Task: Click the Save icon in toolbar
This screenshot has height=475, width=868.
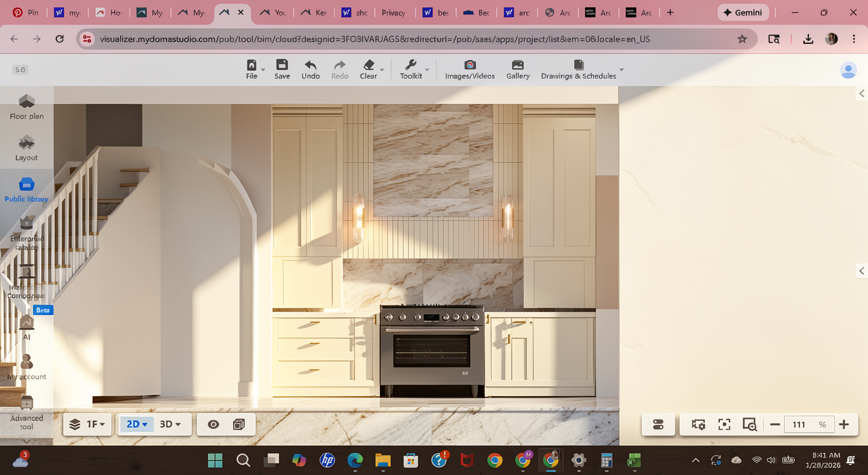Action: coord(282,69)
